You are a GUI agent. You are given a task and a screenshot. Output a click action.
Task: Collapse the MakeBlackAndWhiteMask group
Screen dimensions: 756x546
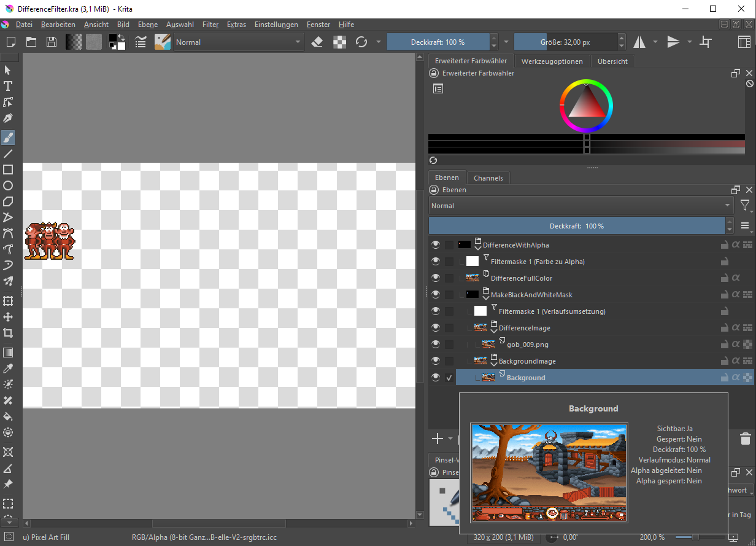486,297
